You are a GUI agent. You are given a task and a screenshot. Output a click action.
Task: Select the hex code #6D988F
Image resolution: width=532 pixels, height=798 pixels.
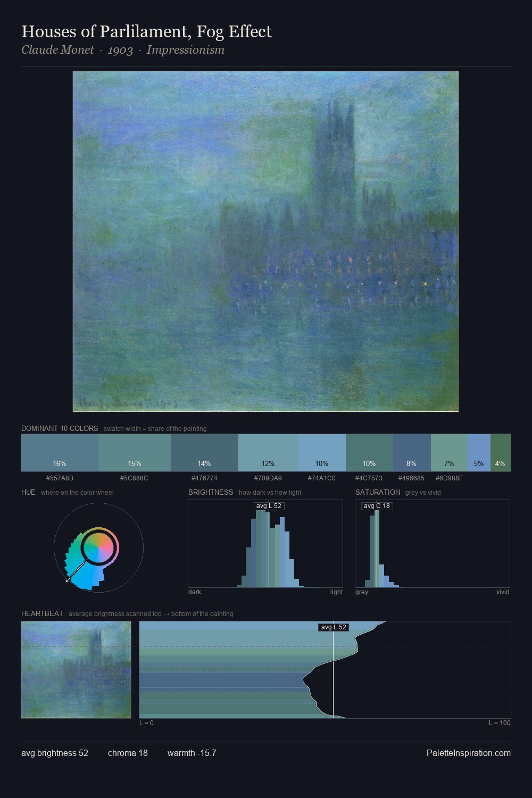click(x=449, y=478)
